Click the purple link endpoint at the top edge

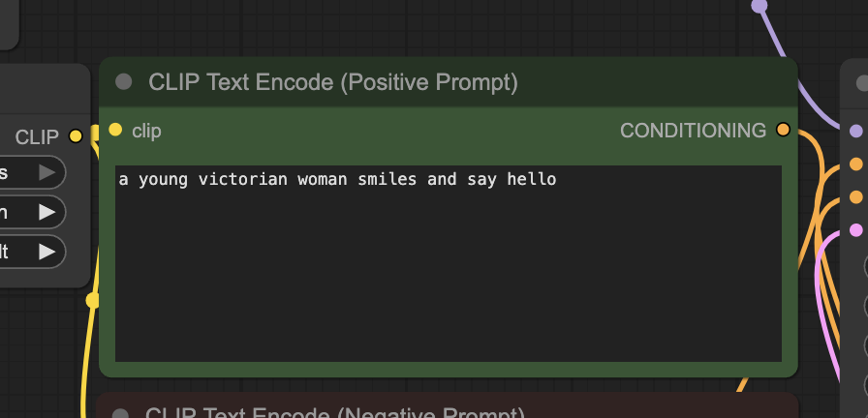pyautogui.click(x=759, y=6)
